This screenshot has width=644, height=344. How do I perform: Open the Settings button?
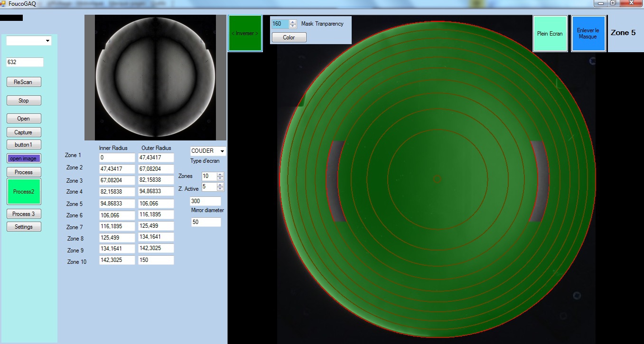point(24,227)
